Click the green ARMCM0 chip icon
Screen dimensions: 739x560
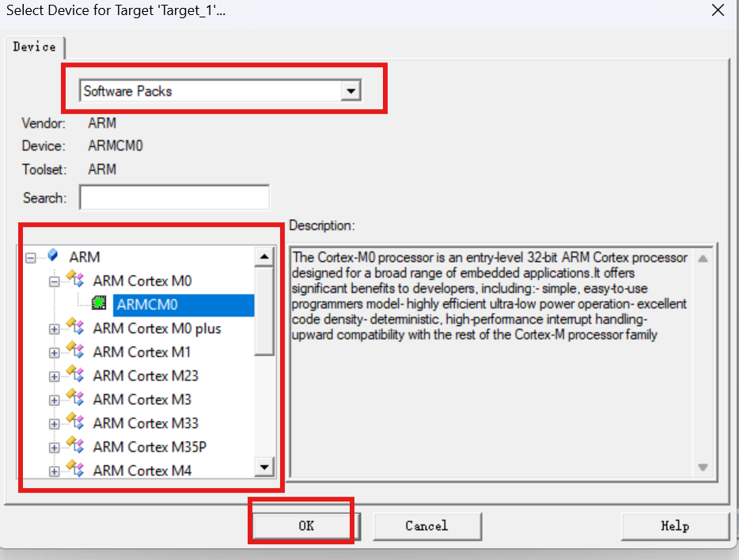coord(98,303)
